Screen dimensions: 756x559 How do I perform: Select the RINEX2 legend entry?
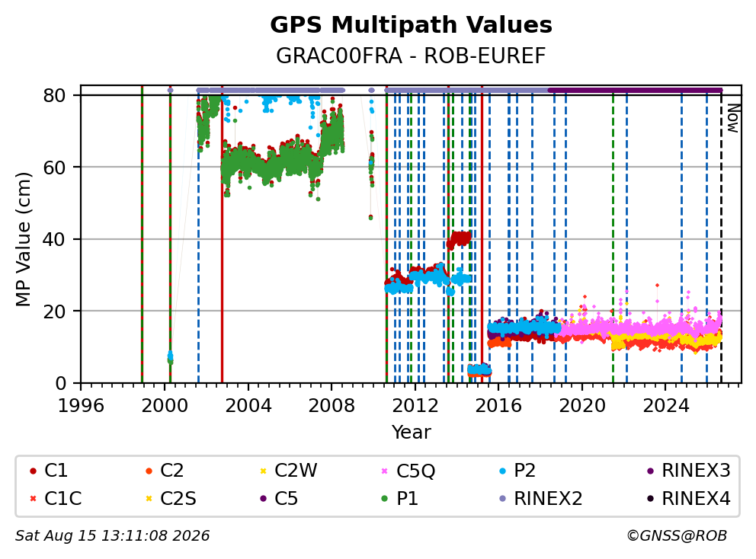coord(541,498)
